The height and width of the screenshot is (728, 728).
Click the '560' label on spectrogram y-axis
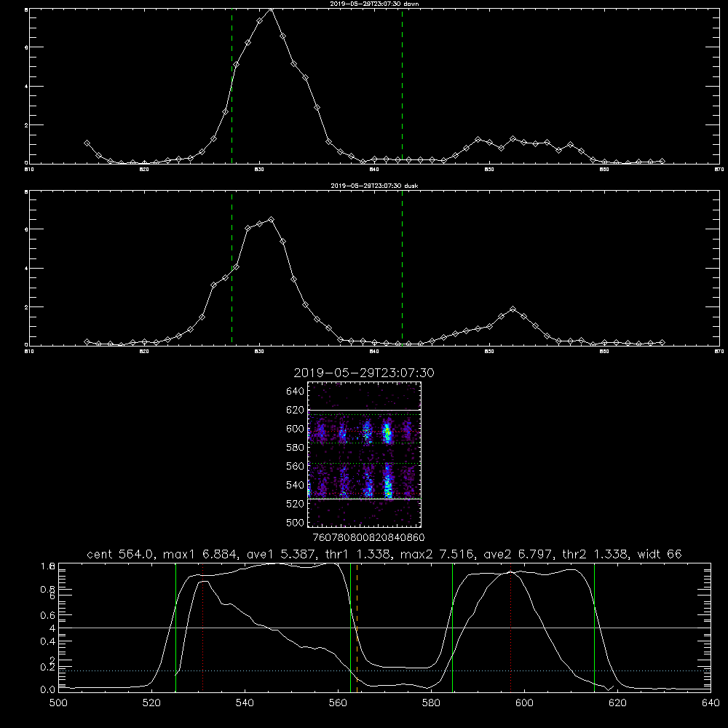tap(295, 466)
